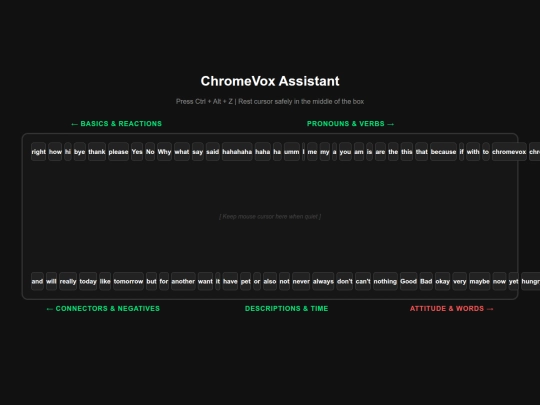Select the 'Why' word button

pos(164,152)
